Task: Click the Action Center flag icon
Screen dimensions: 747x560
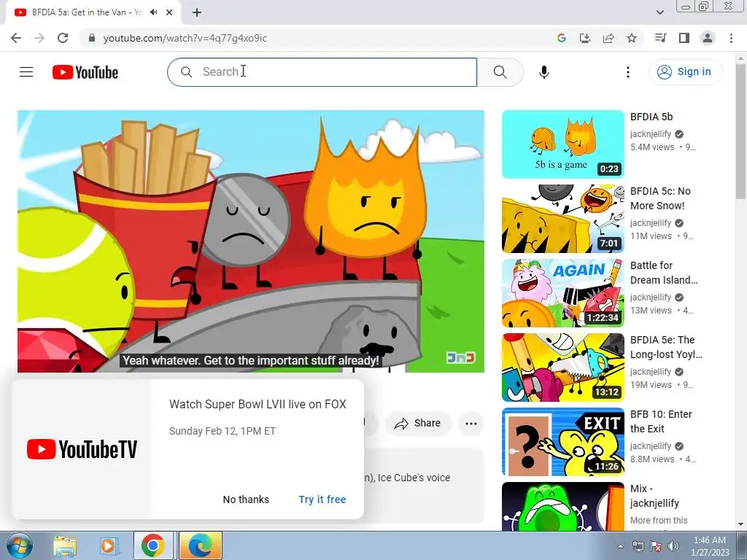Action: point(656,546)
